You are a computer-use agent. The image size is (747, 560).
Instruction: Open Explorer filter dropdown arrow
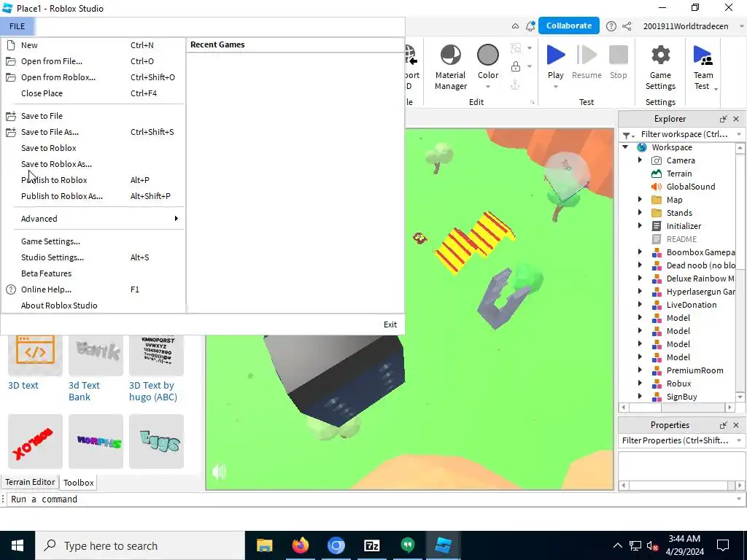[739, 135]
